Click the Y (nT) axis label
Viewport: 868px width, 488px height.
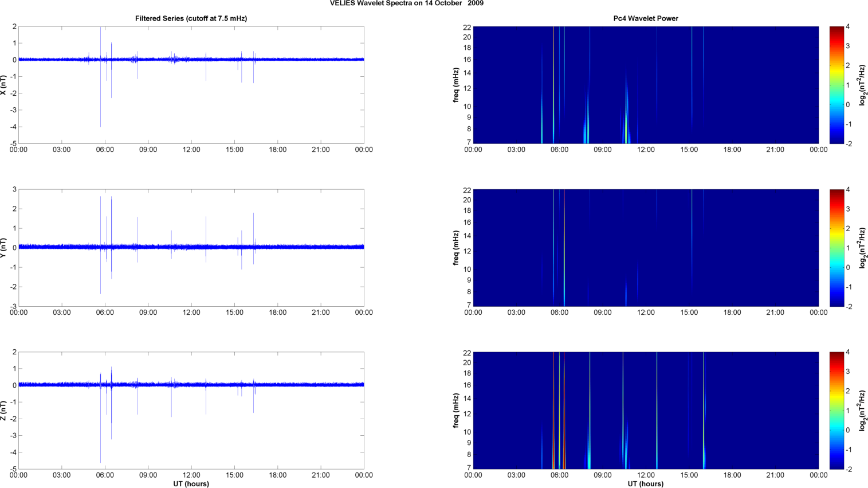click(x=3, y=248)
